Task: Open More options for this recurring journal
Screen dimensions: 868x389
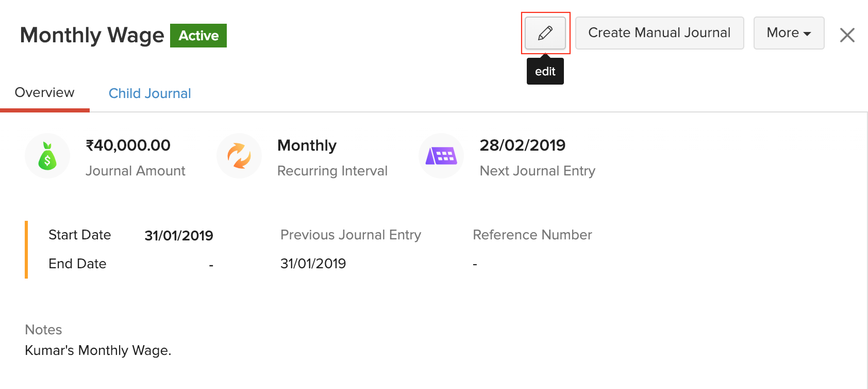Action: coord(789,33)
